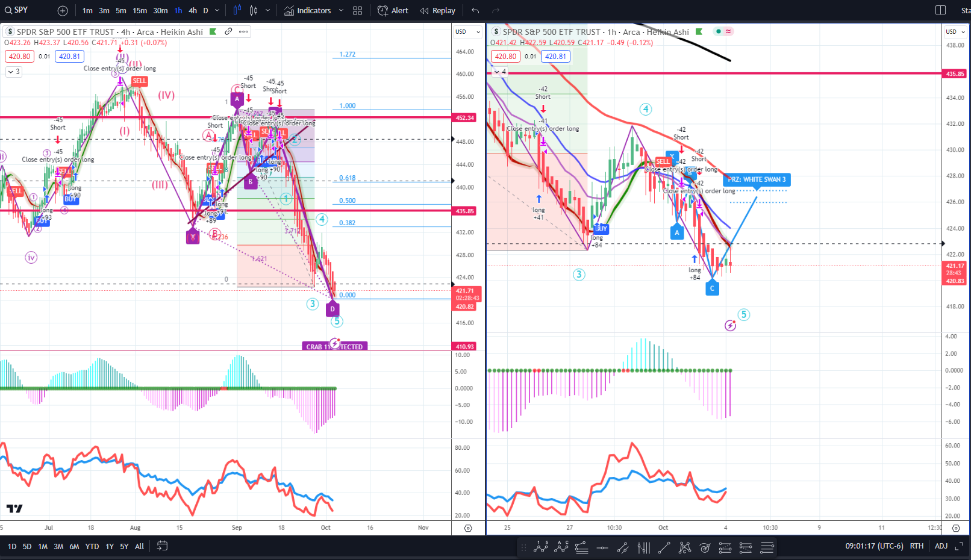Set the date range to 1D
Viewport: 971px width, 560px height.
point(12,547)
